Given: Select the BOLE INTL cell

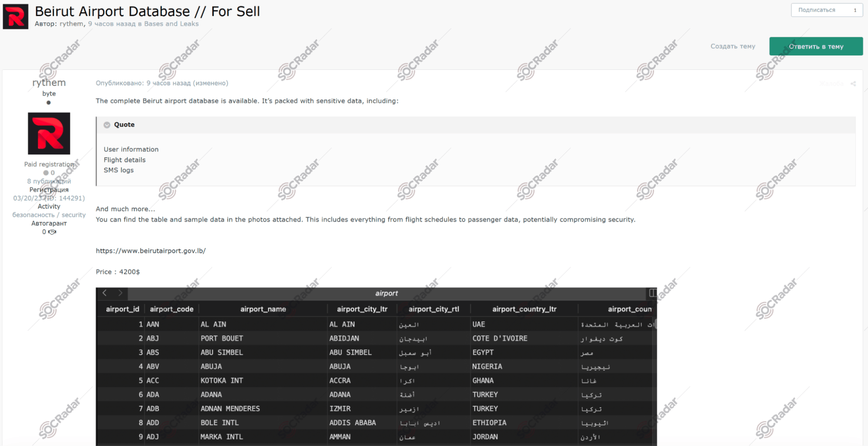Looking at the screenshot, I should pyautogui.click(x=263, y=423).
